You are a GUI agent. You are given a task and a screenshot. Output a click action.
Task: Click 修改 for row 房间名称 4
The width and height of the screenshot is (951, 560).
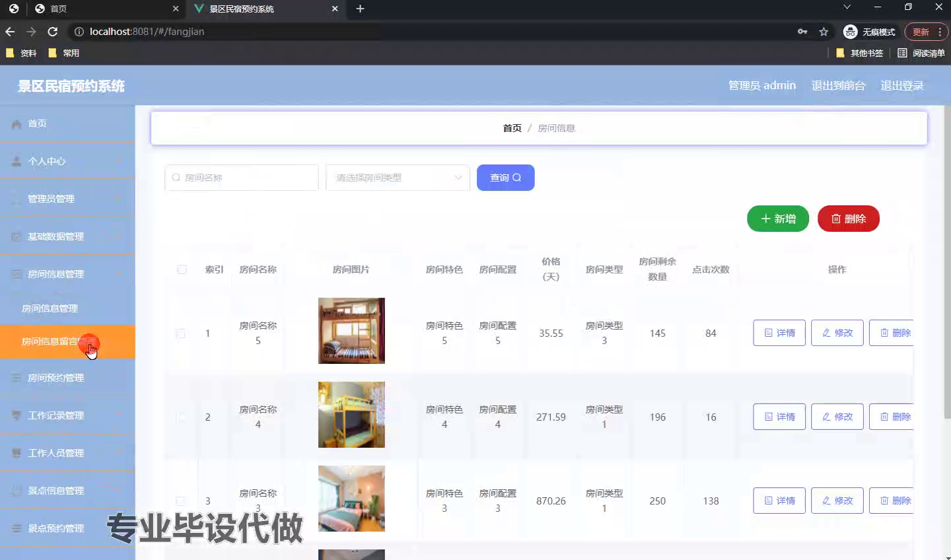837,417
